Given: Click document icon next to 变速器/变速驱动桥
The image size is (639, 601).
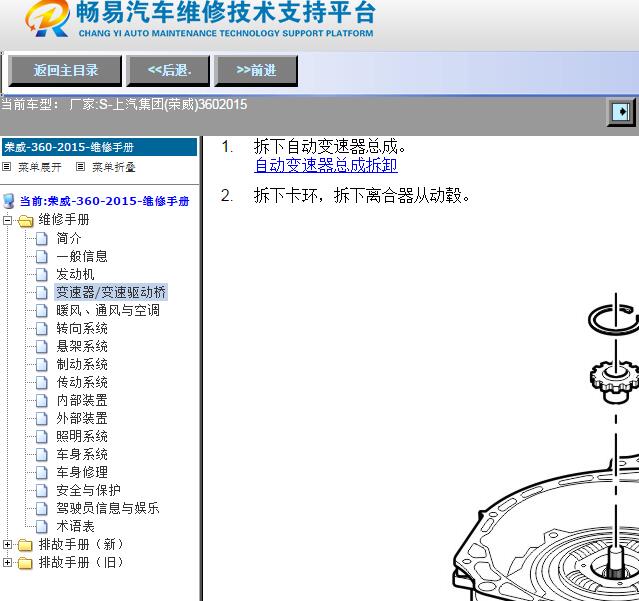Looking at the screenshot, I should tap(42, 293).
